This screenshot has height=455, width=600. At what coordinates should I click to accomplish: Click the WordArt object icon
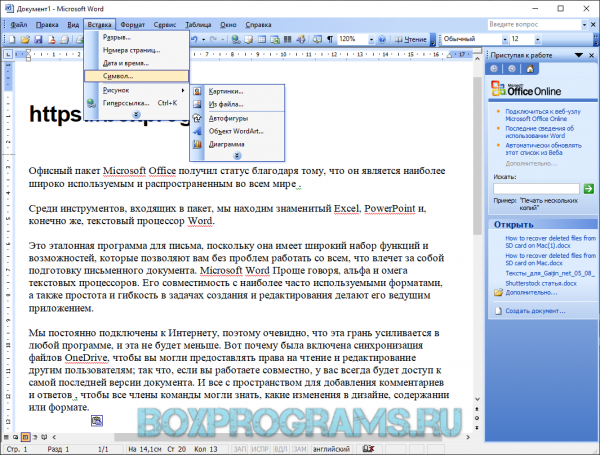tap(197, 131)
